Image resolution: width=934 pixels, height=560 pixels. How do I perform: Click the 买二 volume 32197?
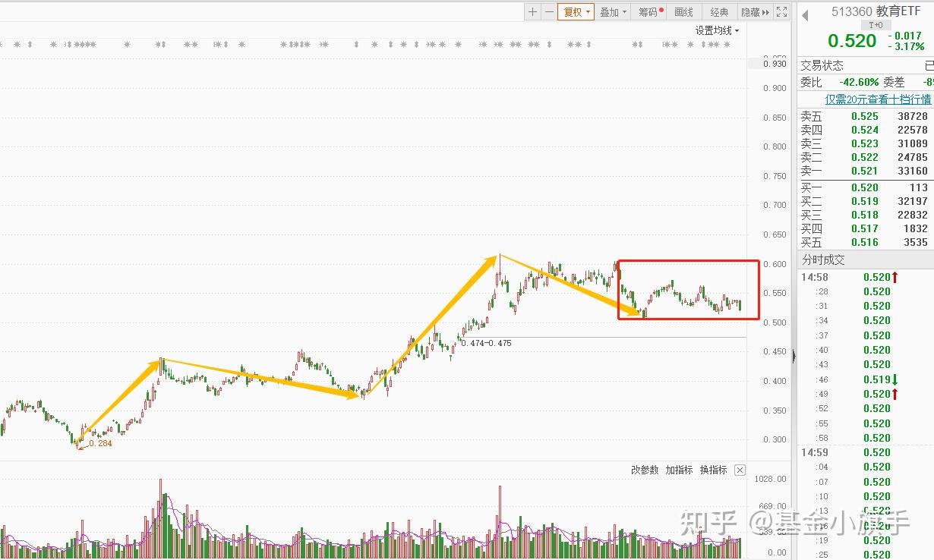(x=912, y=201)
